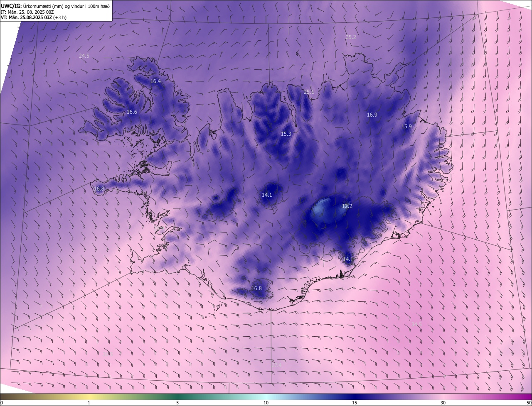The image size is (532, 406).
Task: Click the 24.5 value label over the northwest sea
Action: pos(84,56)
